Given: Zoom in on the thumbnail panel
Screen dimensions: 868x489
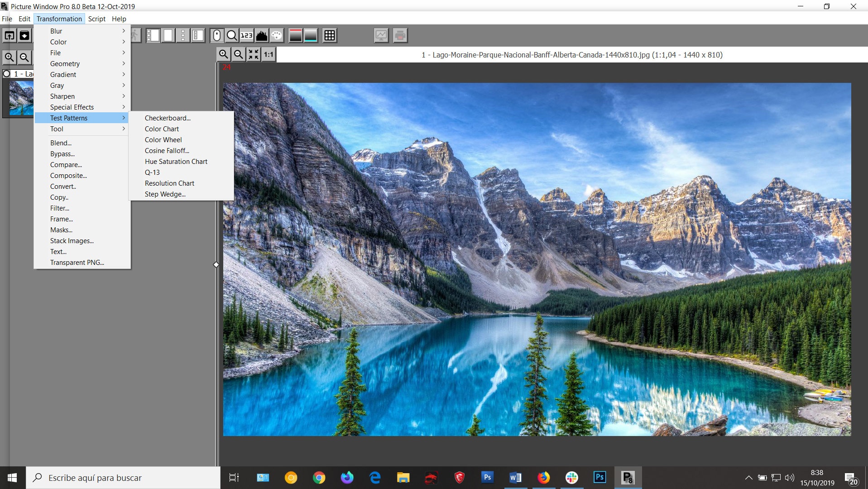Looking at the screenshot, I should click(10, 58).
